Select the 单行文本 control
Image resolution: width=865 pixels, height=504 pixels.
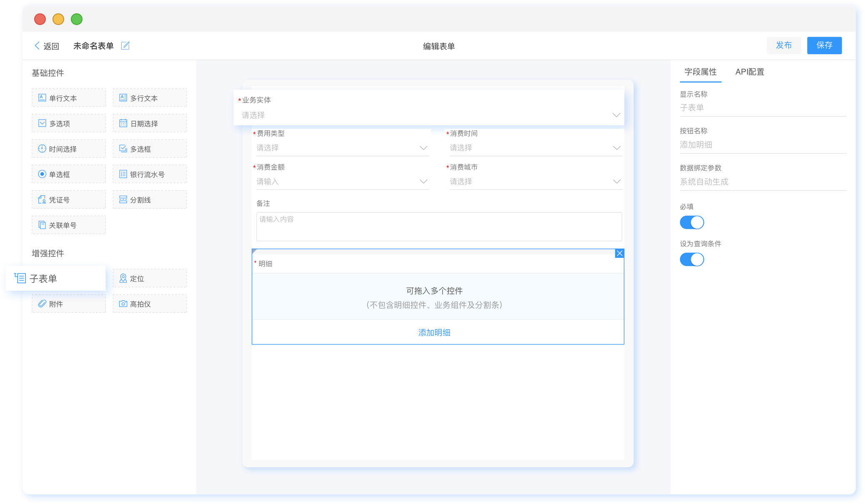(68, 97)
